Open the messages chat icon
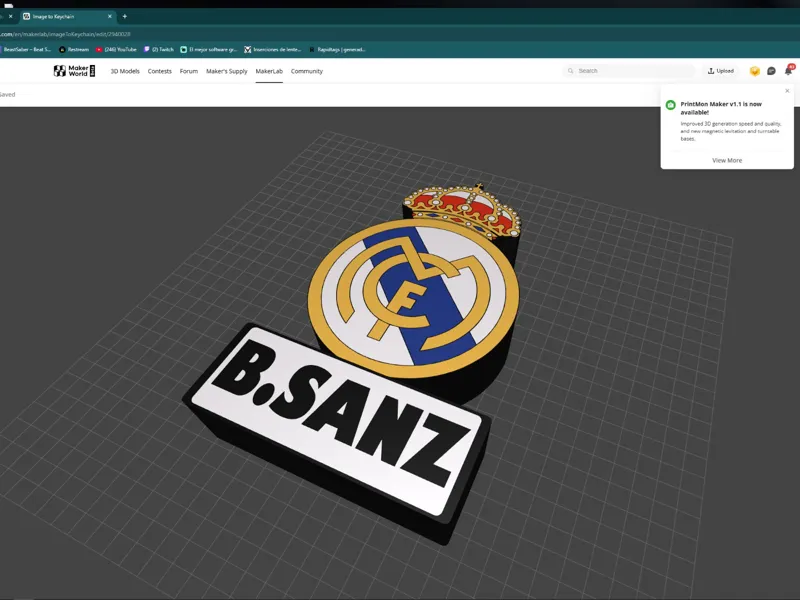The image size is (800, 600). tap(771, 71)
